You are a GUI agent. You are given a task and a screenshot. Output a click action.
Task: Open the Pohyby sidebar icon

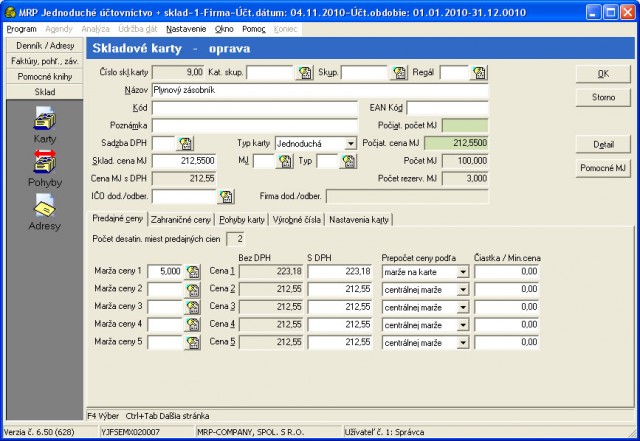tap(44, 166)
